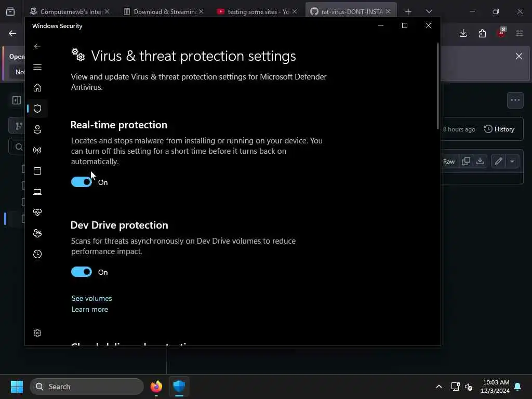
Task: Open the clock and calendar flyout
Action: click(x=495, y=387)
